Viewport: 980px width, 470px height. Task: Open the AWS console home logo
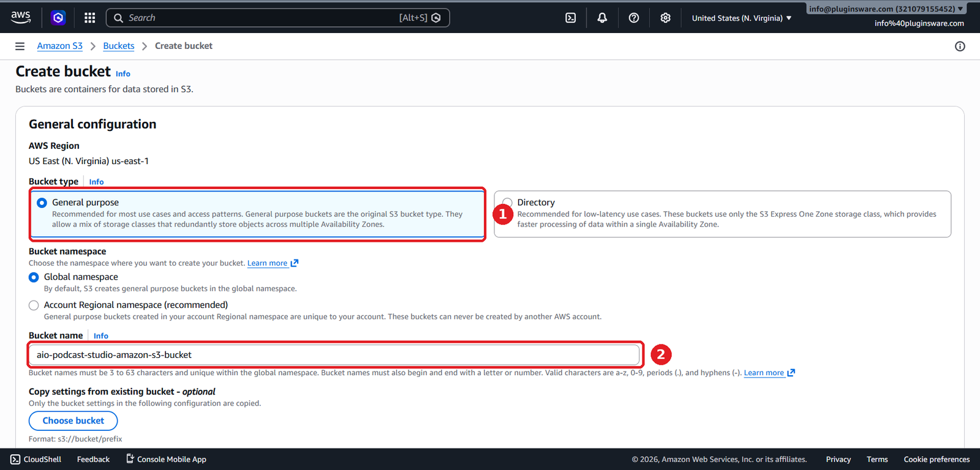click(21, 18)
